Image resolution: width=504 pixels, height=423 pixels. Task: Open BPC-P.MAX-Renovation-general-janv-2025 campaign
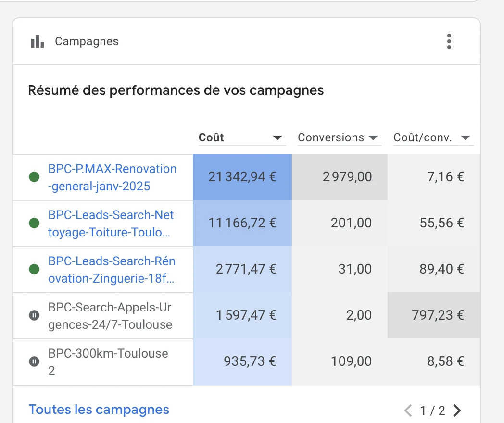pos(112,177)
